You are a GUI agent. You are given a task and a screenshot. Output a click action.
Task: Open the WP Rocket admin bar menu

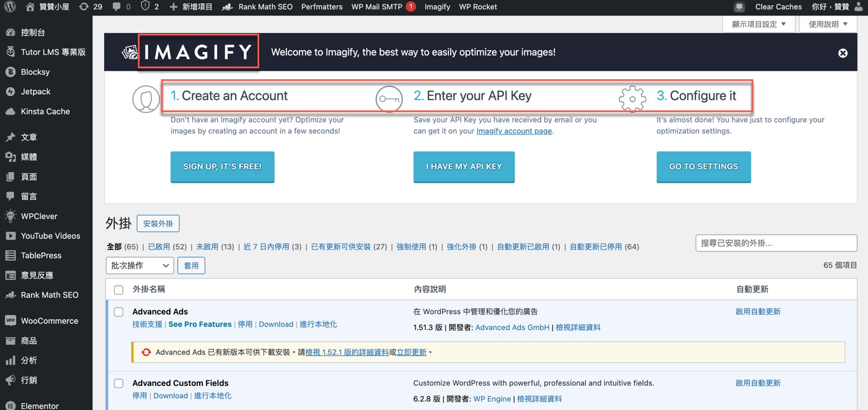click(x=478, y=7)
